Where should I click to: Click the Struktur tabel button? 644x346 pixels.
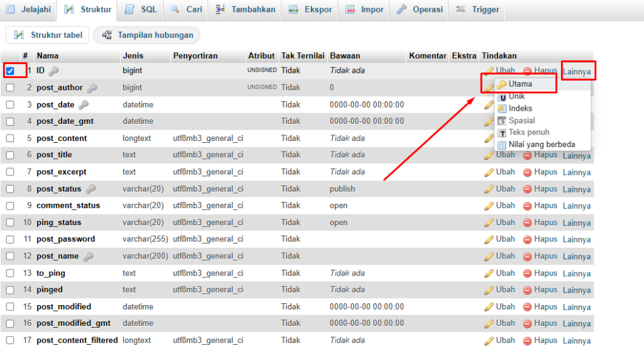[48, 35]
